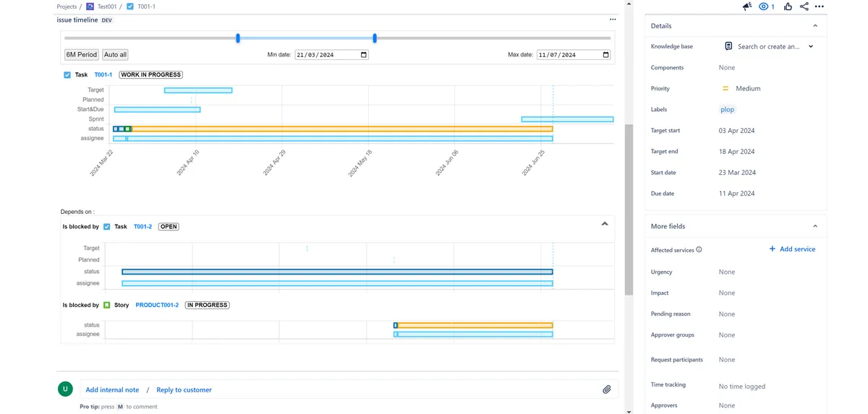The height and width of the screenshot is (414, 868).
Task: Click Reply to customer
Action: pyautogui.click(x=184, y=389)
